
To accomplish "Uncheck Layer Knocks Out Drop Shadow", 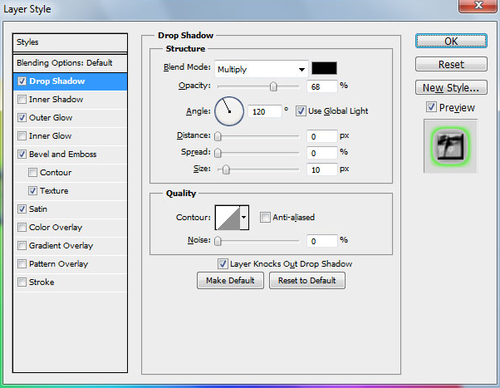I will [x=223, y=264].
